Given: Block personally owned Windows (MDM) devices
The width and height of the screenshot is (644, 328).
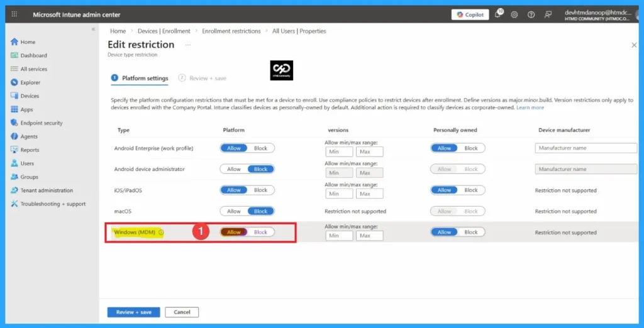Looking at the screenshot, I should click(471, 232).
